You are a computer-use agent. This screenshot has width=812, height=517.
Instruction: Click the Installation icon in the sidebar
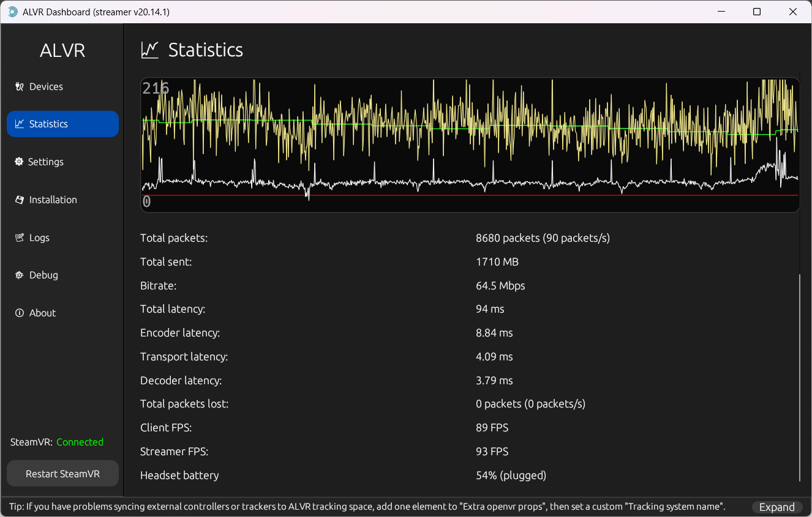19,200
